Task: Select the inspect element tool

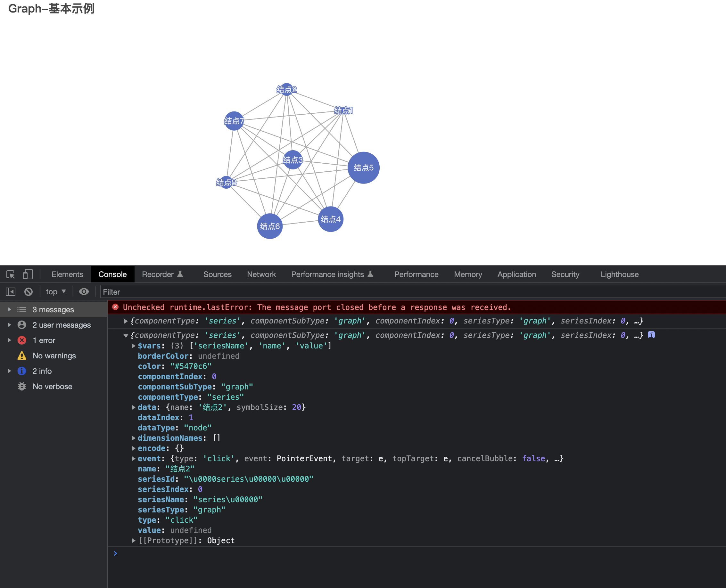Action: click(10, 274)
